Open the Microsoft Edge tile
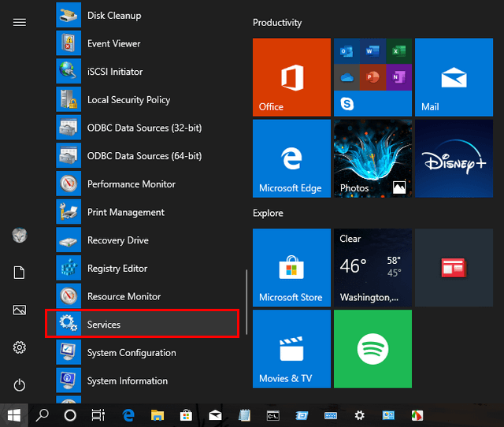 [x=291, y=158]
